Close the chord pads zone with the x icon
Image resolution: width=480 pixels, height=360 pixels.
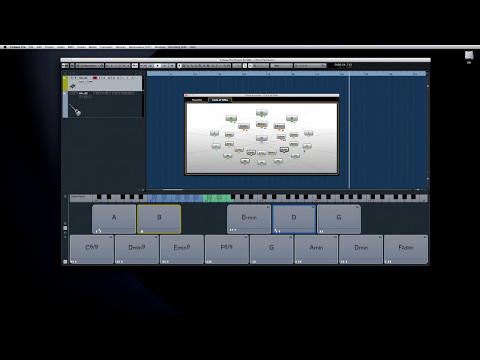65,197
